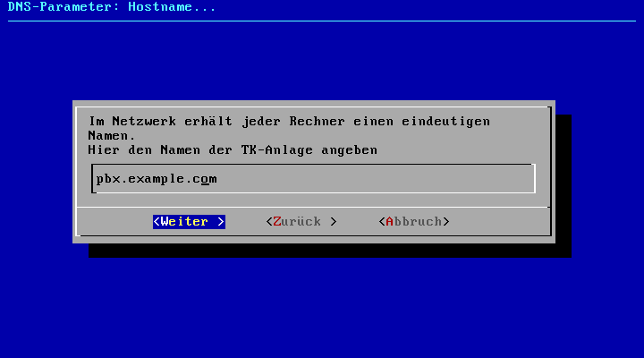
Task: Click the word 'Namen.' in the dialog
Action: coord(111,136)
